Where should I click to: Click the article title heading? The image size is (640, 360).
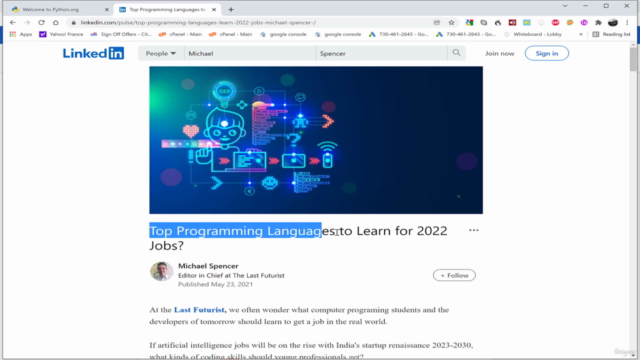[x=298, y=238]
